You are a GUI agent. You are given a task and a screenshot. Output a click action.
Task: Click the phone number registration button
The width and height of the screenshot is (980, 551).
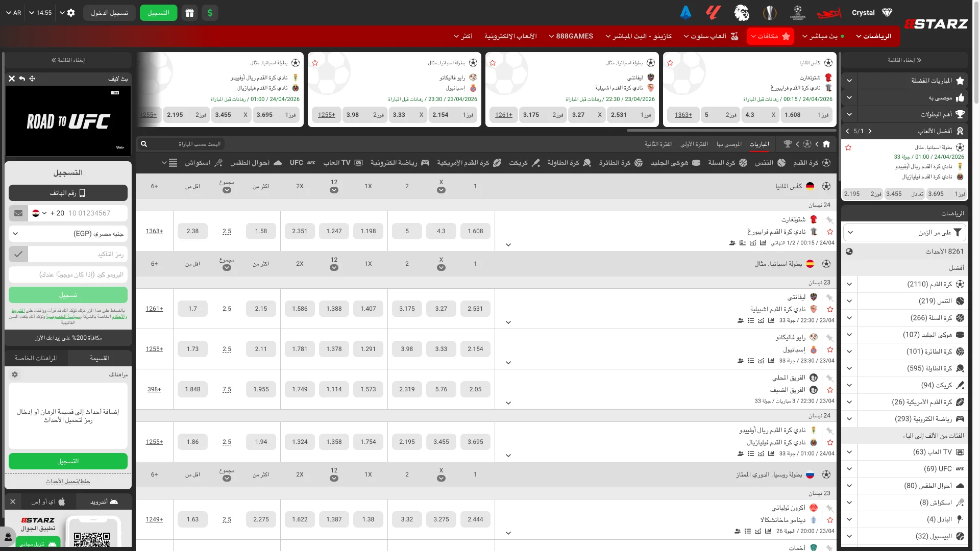click(x=68, y=193)
